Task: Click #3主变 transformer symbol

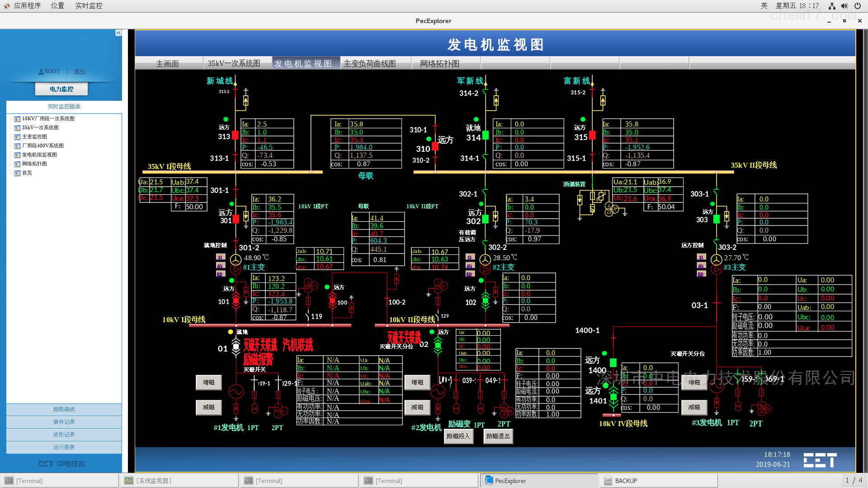Action: (717, 264)
